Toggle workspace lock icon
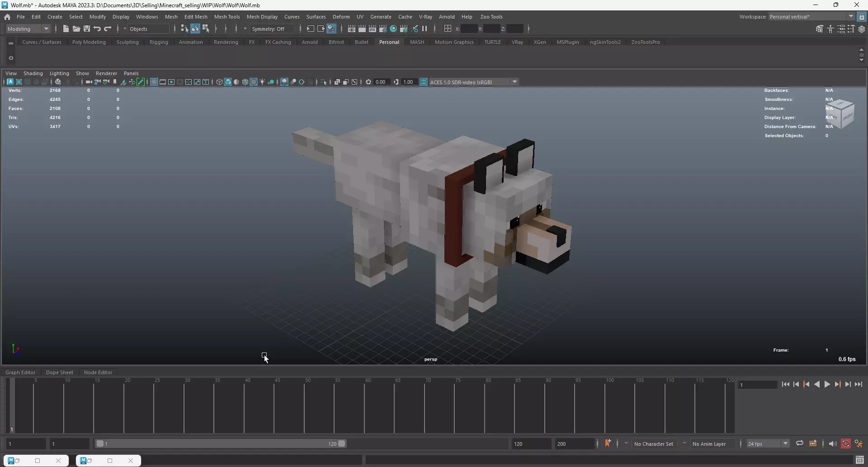 tap(862, 17)
